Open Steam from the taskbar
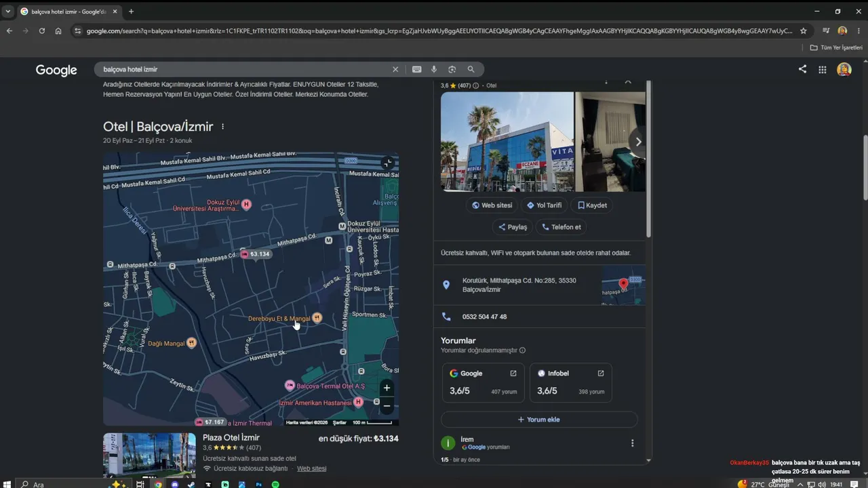The width and height of the screenshot is (868, 488). pyautogui.click(x=191, y=484)
